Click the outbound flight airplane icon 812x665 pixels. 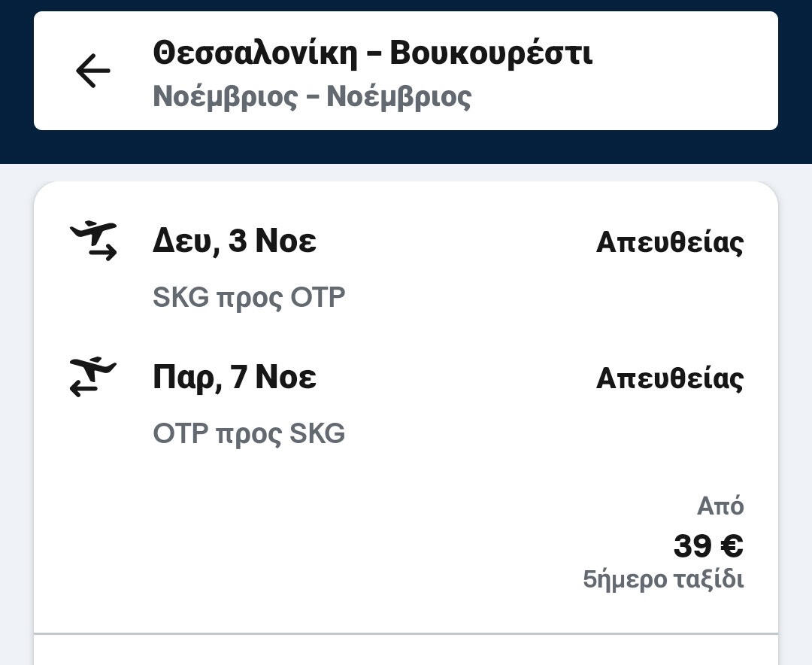coord(93,241)
